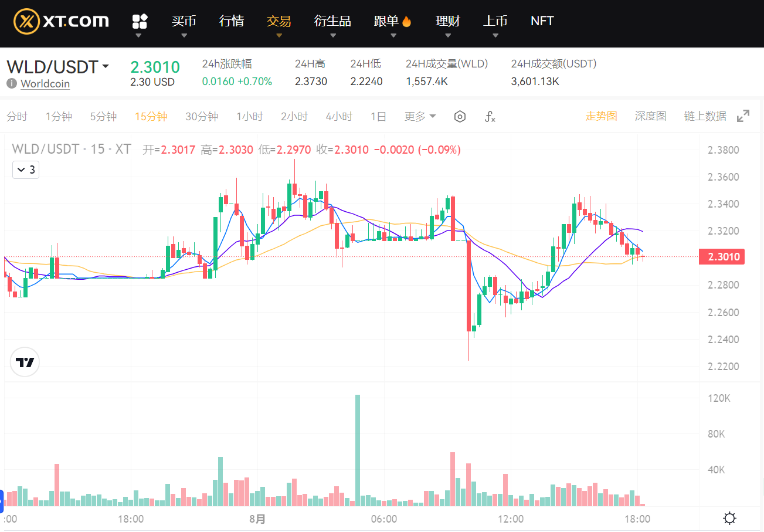The width and height of the screenshot is (764, 532).
Task: Open the NFT page
Action: click(x=542, y=21)
